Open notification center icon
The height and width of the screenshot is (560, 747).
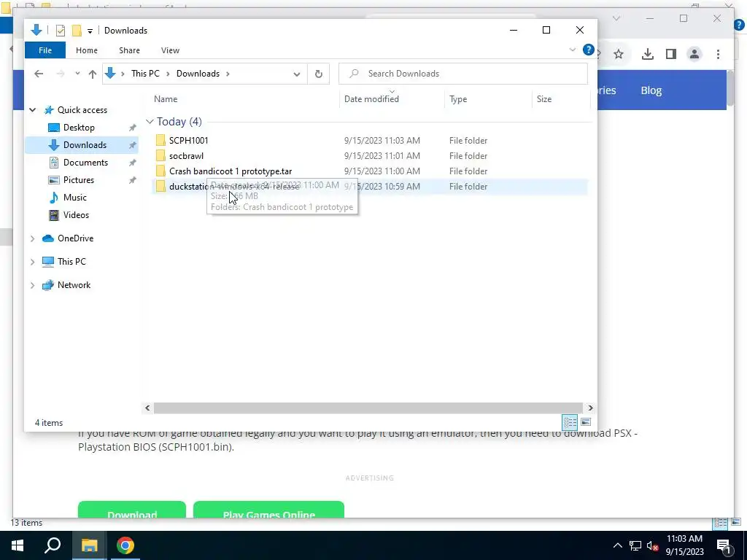pos(724,545)
